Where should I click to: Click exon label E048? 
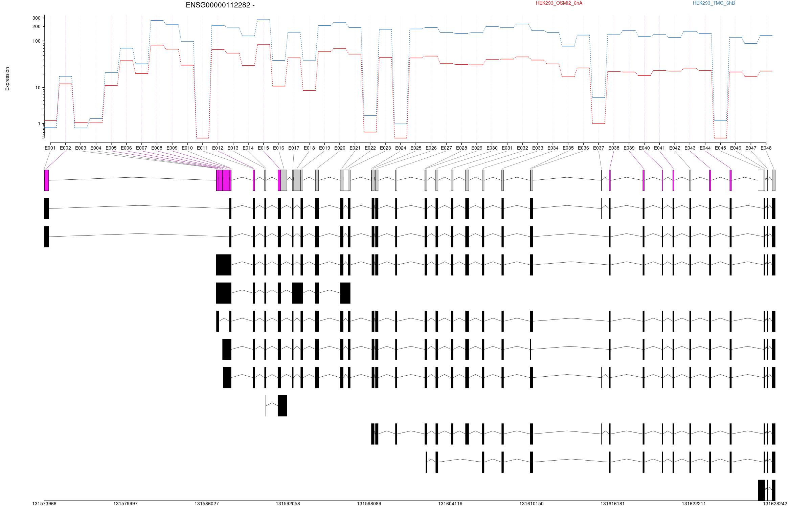(766, 148)
